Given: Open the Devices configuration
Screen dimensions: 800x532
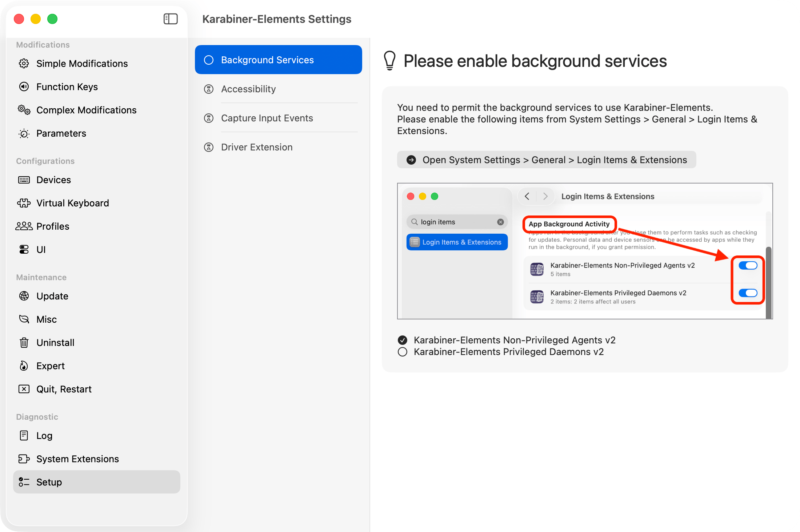Looking at the screenshot, I should tap(97, 180).
